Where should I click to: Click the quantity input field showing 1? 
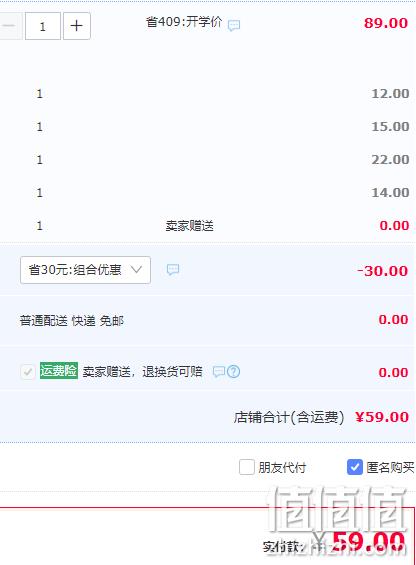pos(43,26)
